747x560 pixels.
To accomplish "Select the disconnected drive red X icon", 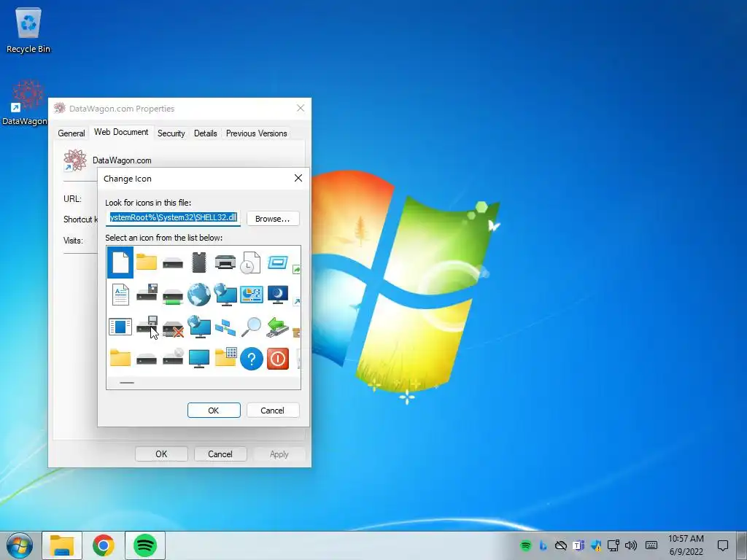I will coord(173,329).
